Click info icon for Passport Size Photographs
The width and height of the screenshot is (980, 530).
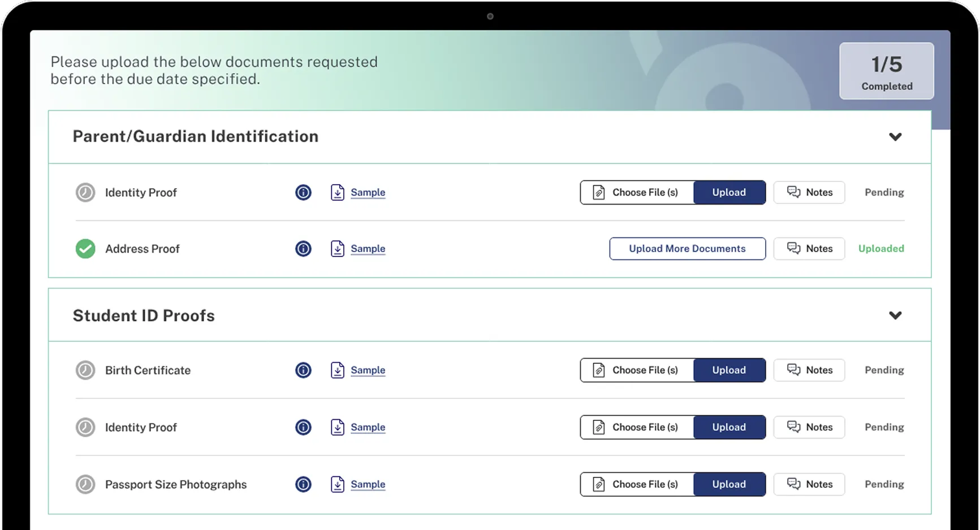point(303,485)
